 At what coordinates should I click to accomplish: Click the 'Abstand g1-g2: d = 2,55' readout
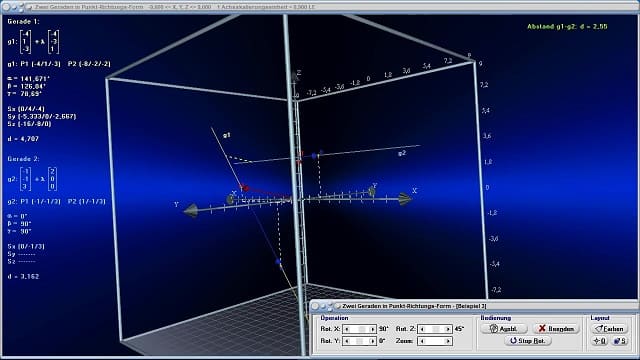567,27
